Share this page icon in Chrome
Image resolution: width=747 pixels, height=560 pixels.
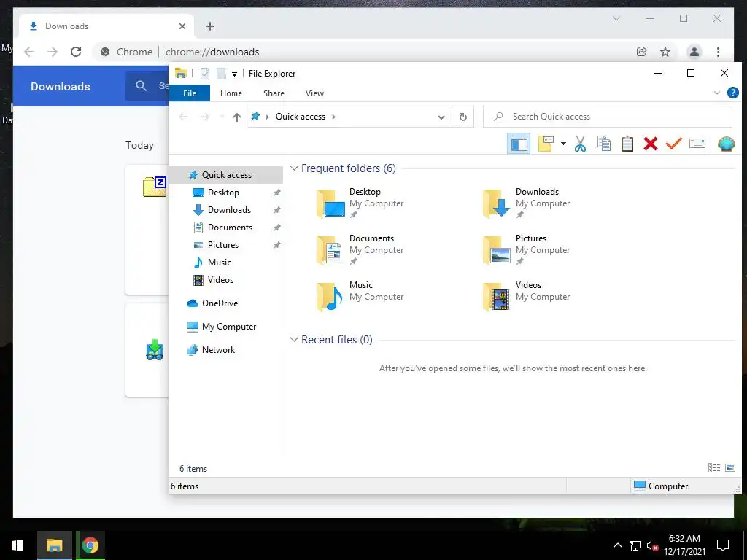tap(642, 52)
